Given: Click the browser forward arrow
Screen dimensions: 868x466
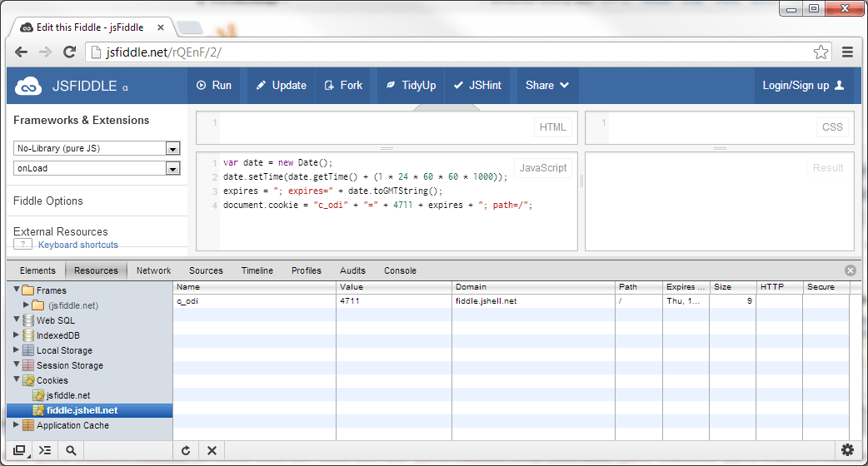Looking at the screenshot, I should (45, 52).
